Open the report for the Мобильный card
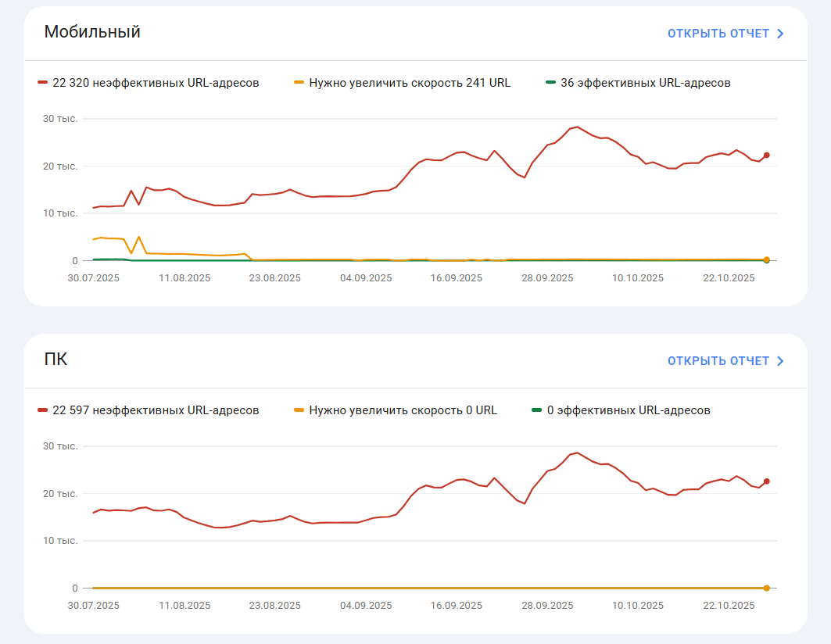The width and height of the screenshot is (831, 644). (x=718, y=34)
